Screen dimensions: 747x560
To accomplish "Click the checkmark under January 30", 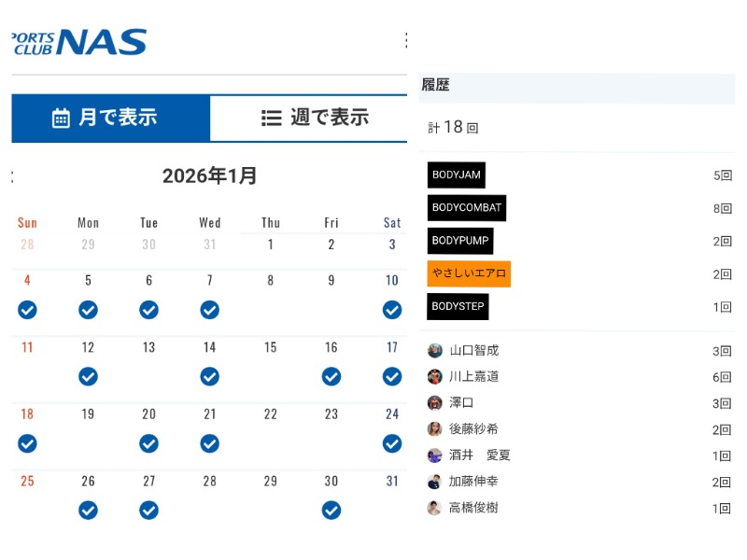I will point(331,511).
